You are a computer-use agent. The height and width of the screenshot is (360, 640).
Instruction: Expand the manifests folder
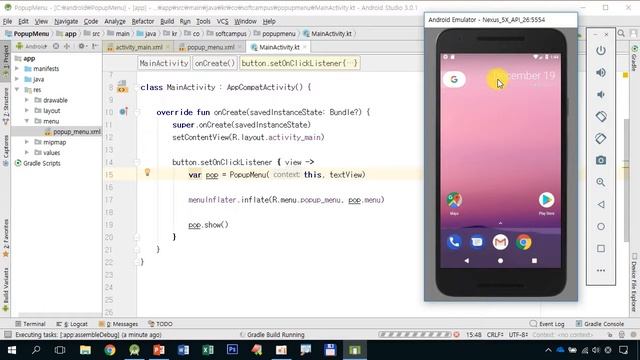click(17, 69)
